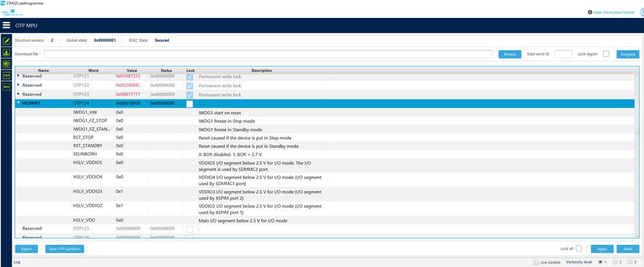644x267 pixels.
Task: Click the Global state value 0x00000001
Action: tap(104, 40)
